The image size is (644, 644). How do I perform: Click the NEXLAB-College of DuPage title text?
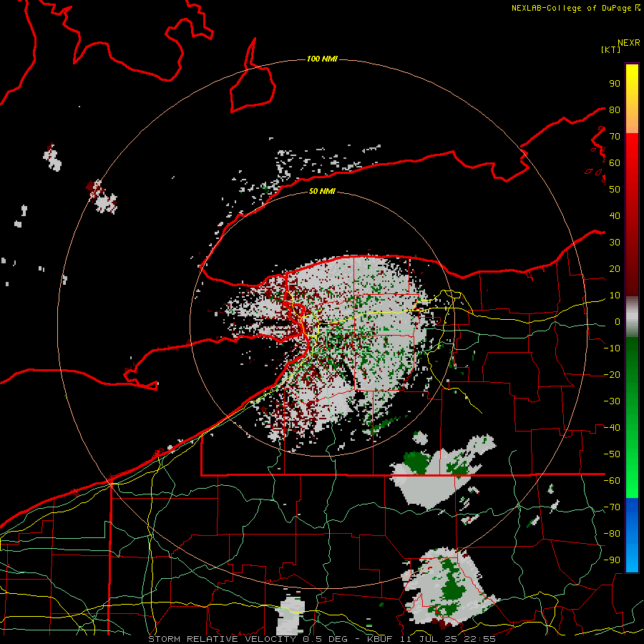click(571, 8)
